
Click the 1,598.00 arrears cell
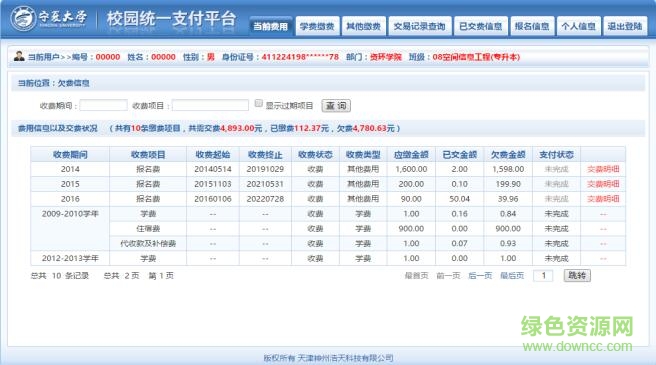pos(508,169)
